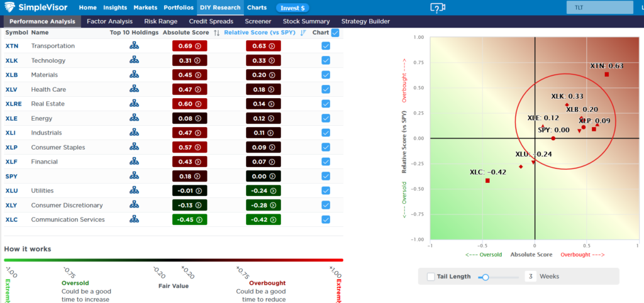The image size is (644, 303).
Task: Open the Stock Summary tab
Action: (x=306, y=21)
